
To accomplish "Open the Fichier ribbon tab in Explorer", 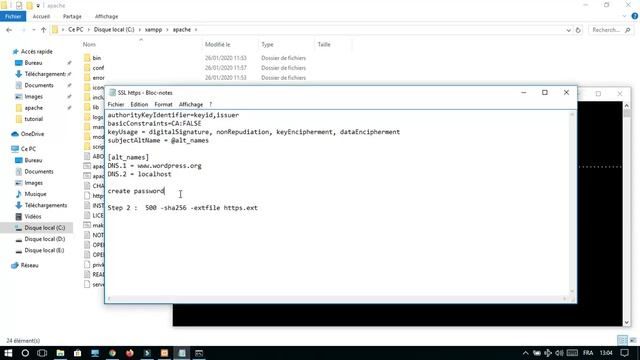I will (x=13, y=16).
